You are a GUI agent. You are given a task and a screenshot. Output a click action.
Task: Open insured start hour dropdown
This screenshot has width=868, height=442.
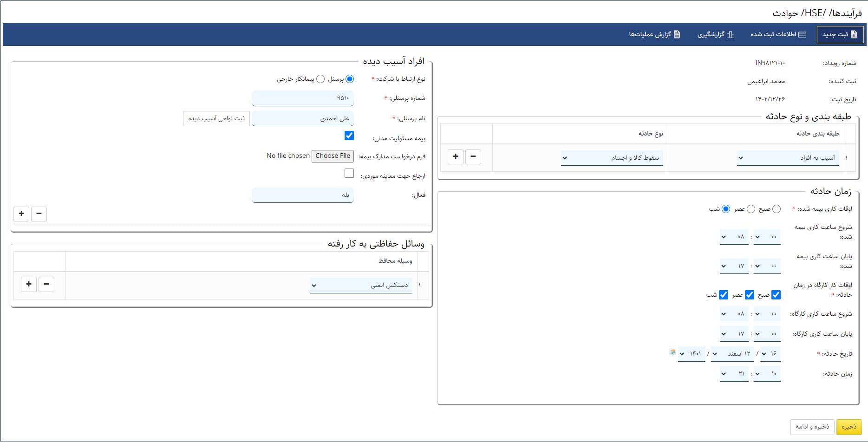click(x=734, y=237)
